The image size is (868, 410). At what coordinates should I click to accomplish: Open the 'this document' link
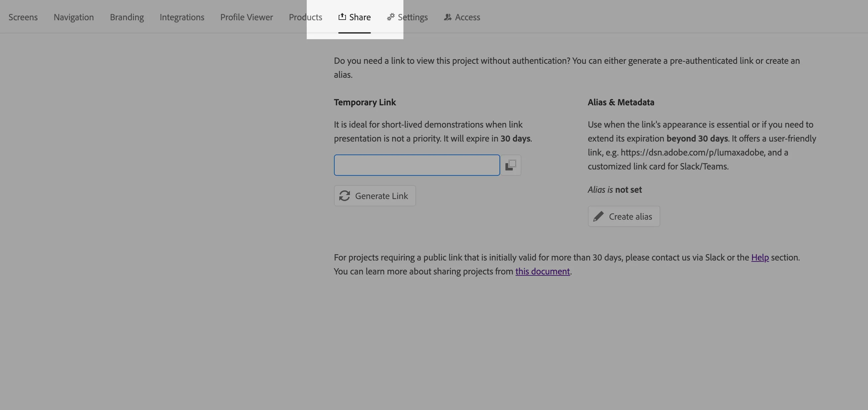pos(542,271)
